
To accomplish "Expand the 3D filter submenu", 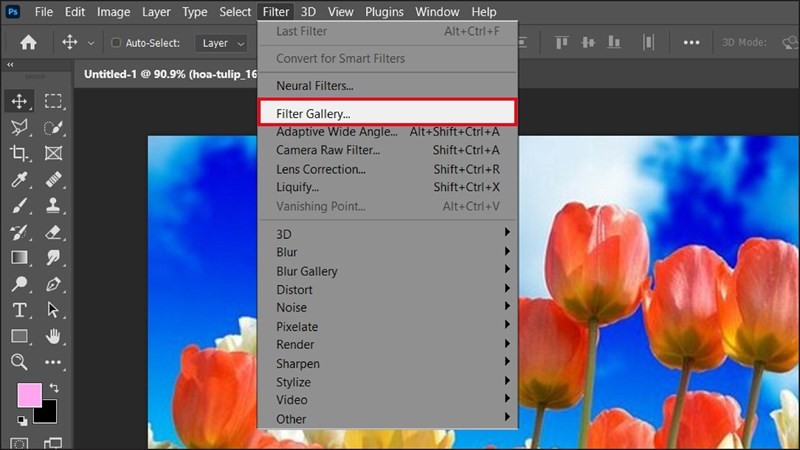I will tap(388, 234).
